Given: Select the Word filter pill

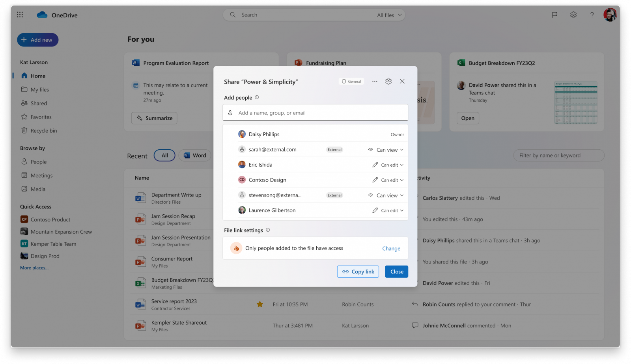Looking at the screenshot, I should coord(194,155).
